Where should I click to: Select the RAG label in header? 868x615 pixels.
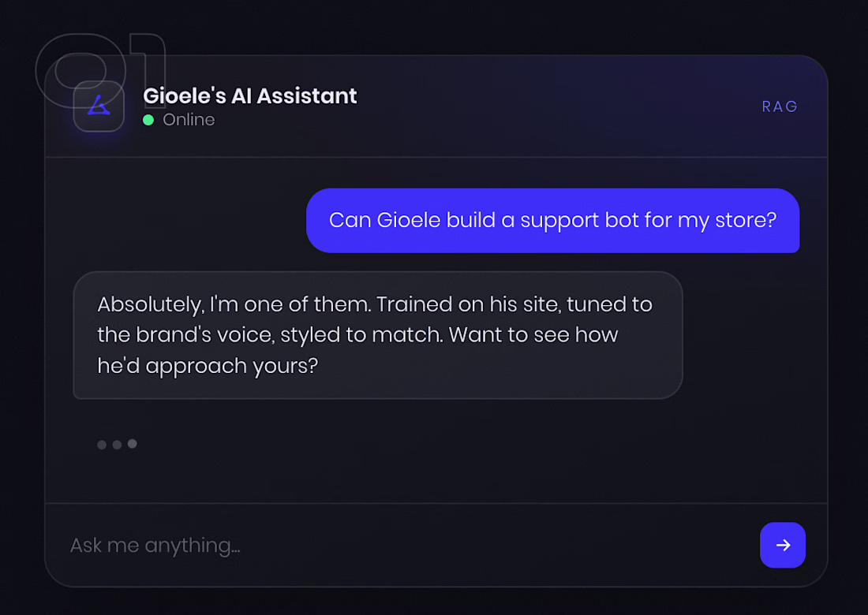pos(780,106)
